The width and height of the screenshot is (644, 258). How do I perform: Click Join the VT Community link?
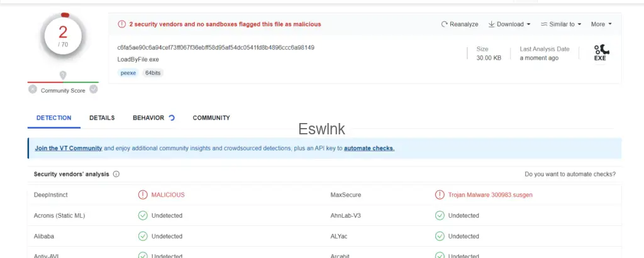tap(69, 148)
